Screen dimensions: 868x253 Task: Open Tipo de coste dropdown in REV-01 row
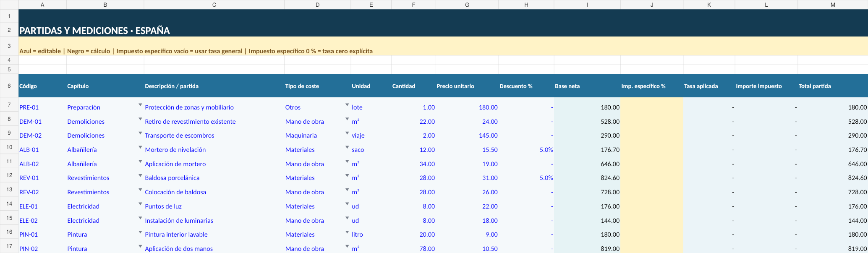click(347, 175)
